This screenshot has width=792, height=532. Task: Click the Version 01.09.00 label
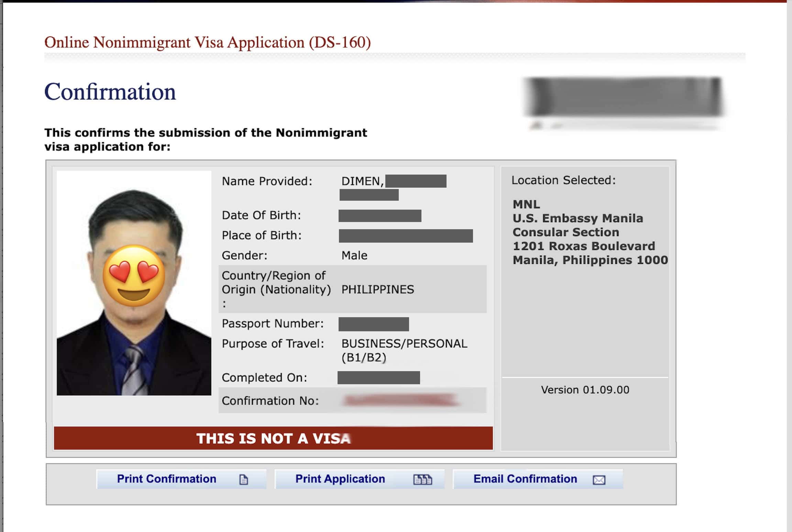(584, 389)
